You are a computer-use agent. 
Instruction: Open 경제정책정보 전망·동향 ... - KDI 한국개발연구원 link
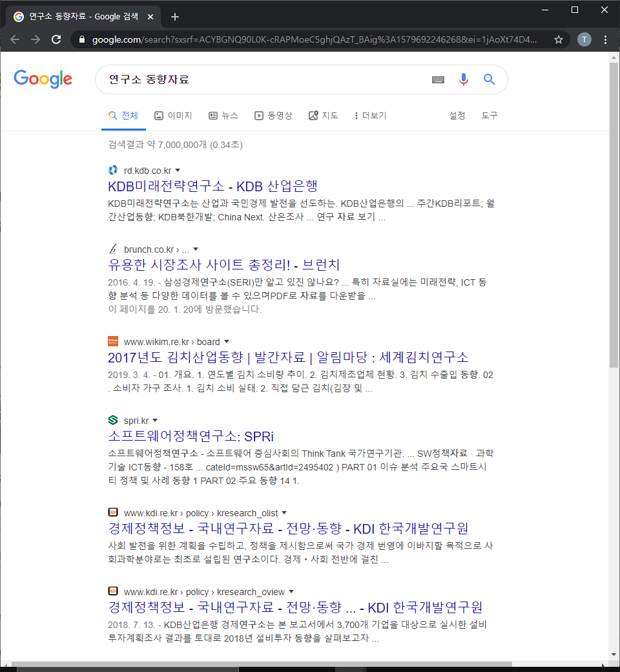coord(295,607)
